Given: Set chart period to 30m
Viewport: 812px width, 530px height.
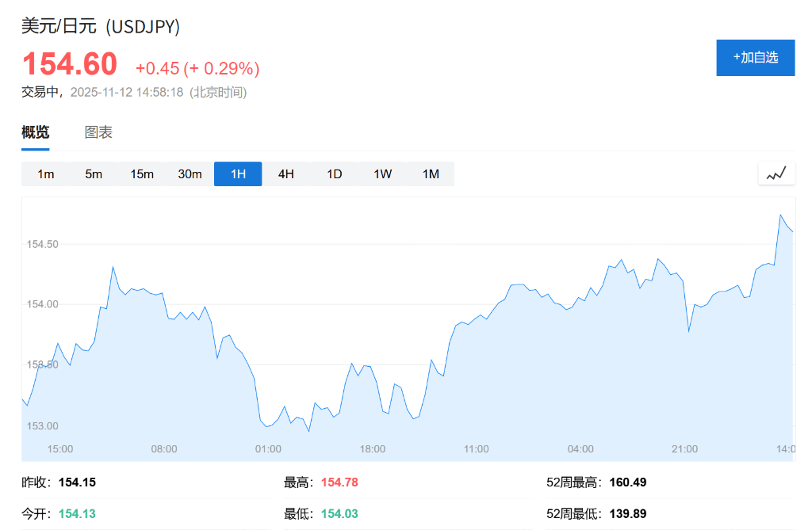Looking at the screenshot, I should coord(190,173).
